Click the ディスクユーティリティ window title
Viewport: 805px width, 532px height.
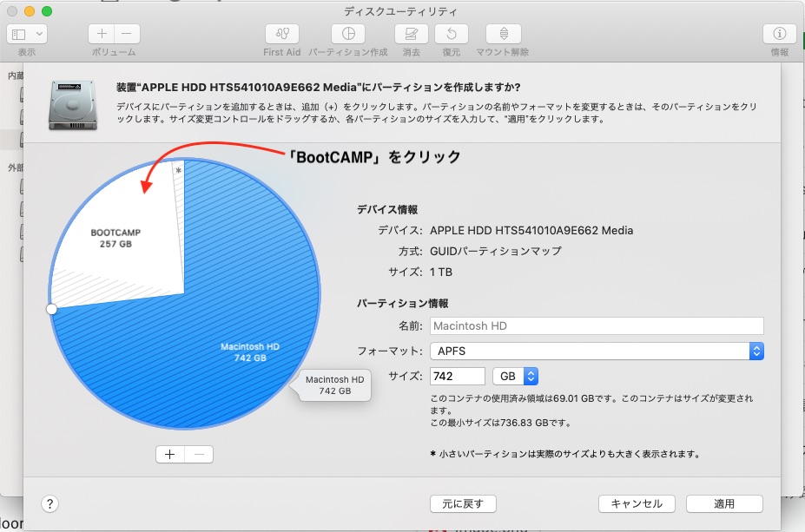(x=400, y=11)
